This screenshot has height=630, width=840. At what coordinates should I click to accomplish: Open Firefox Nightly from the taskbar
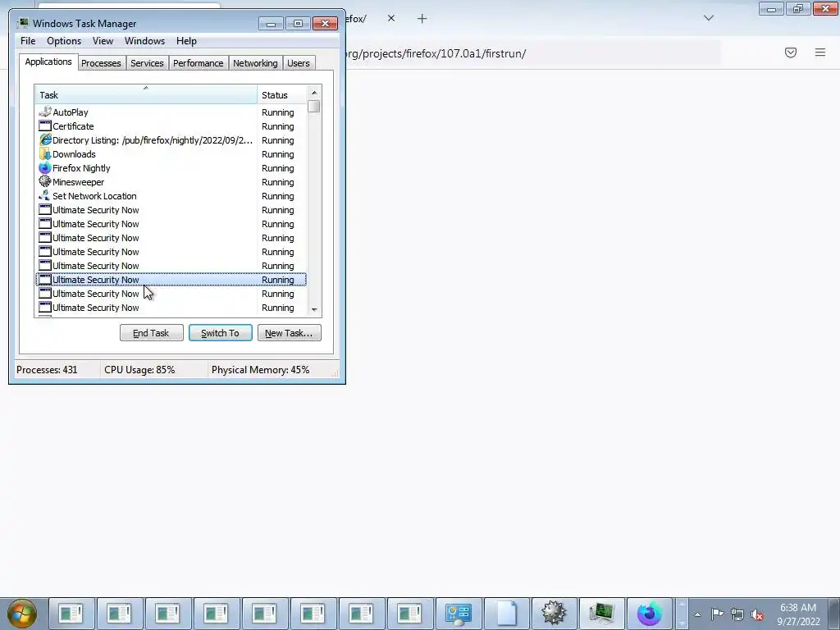pyautogui.click(x=650, y=614)
